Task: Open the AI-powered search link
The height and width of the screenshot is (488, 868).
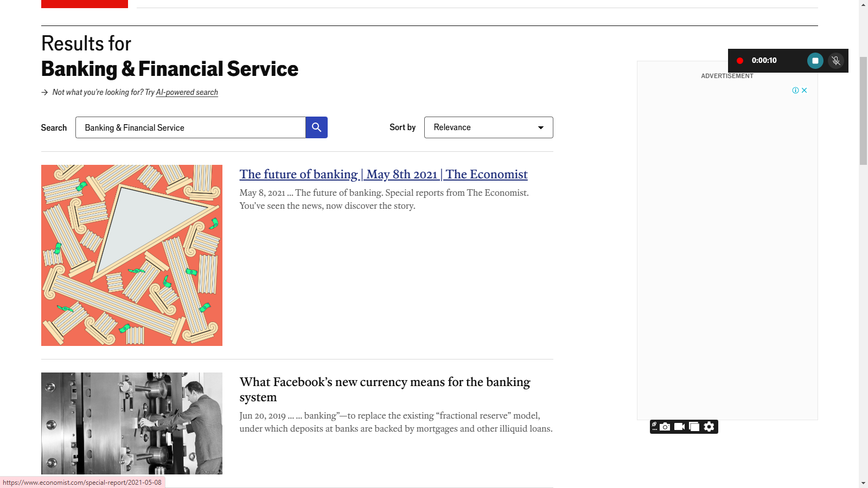Action: (x=187, y=92)
